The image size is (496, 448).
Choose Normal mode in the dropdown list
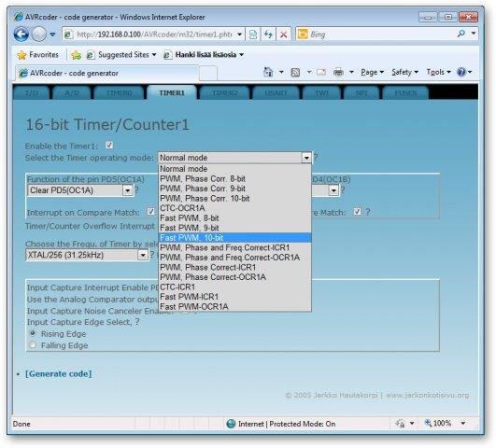coord(234,169)
